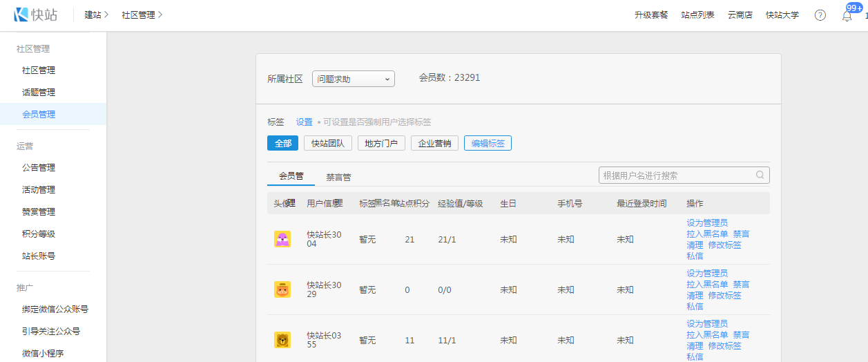Open 升级套餐 in the top bar
868x362 pixels.
[x=651, y=15]
